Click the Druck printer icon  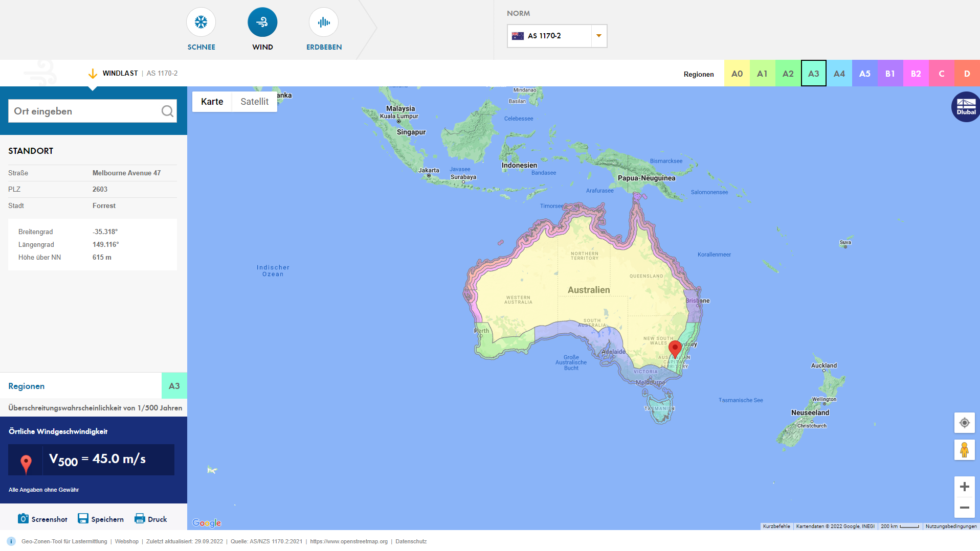pos(139,518)
